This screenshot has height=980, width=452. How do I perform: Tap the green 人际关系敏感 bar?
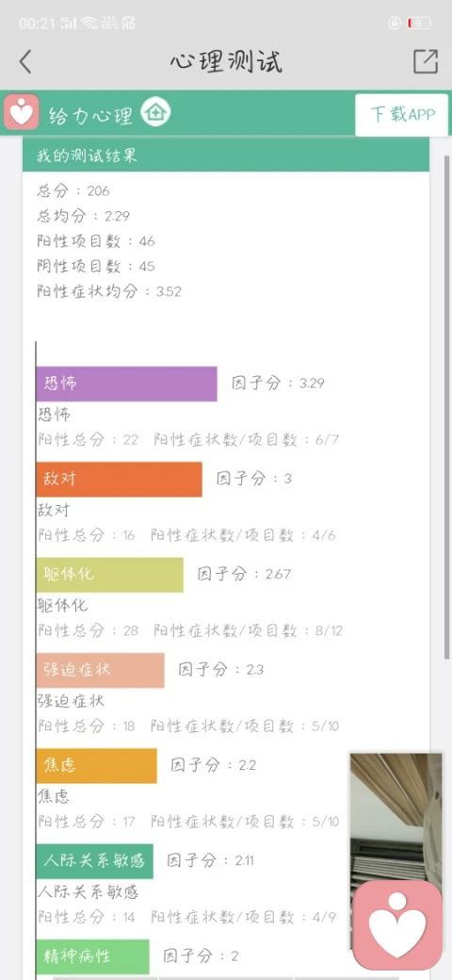95,861
